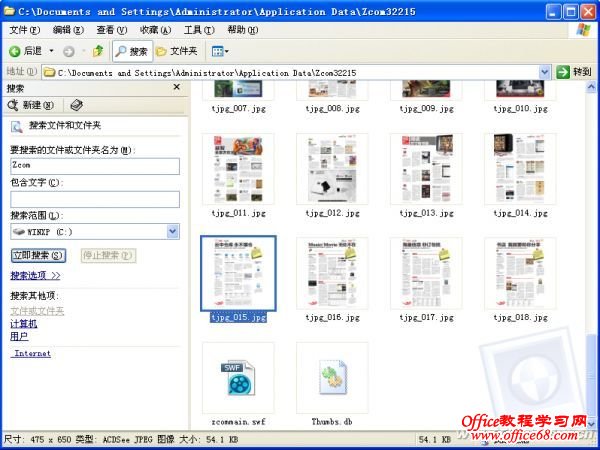Viewport: 600px width, 450px height.
Task: Select thumbnail tjpg_016.jpg
Action: (x=332, y=273)
